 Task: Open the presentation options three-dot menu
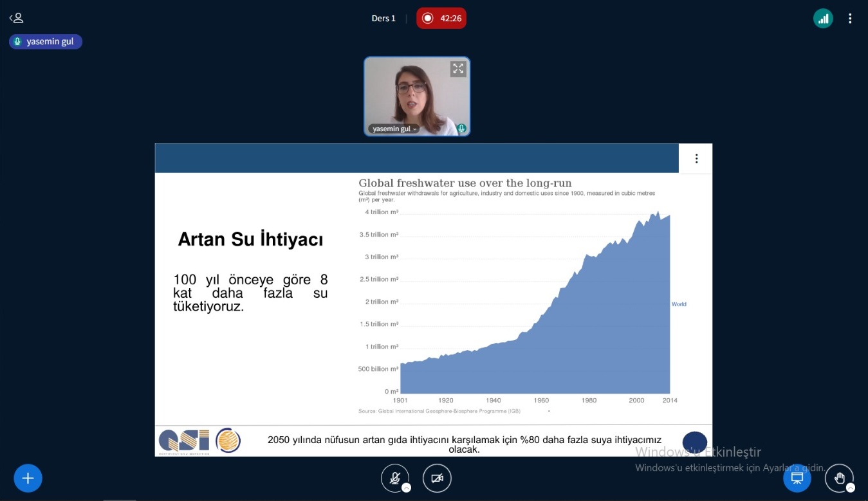pyautogui.click(x=696, y=159)
